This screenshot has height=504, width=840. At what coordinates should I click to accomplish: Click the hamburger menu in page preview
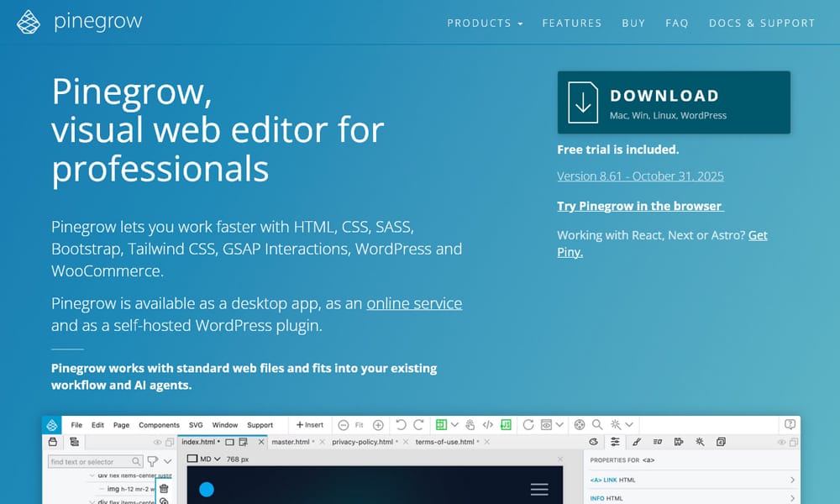539,489
